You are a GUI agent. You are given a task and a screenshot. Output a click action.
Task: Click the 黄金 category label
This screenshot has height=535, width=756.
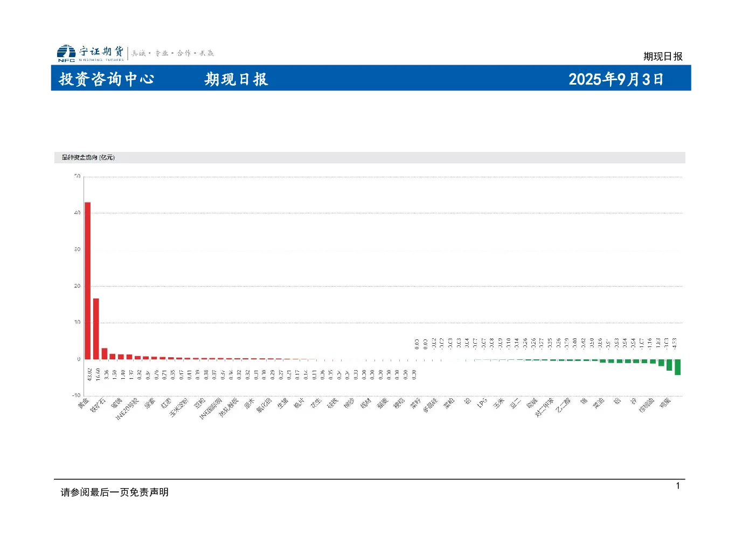tap(84, 404)
